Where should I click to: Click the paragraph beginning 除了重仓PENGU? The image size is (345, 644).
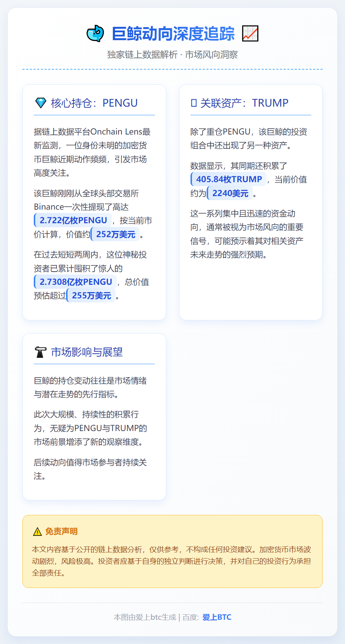249,139
